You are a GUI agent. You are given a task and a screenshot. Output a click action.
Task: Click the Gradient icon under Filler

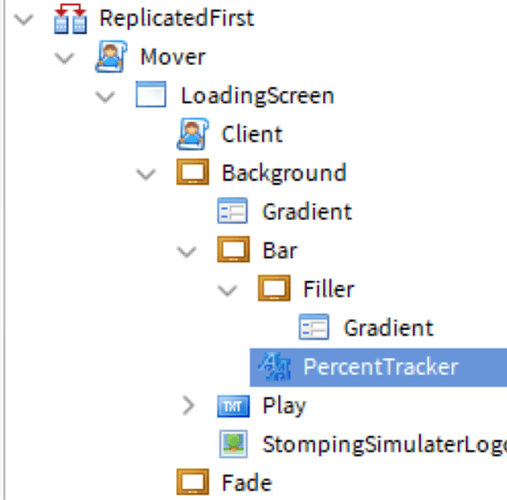(x=314, y=327)
